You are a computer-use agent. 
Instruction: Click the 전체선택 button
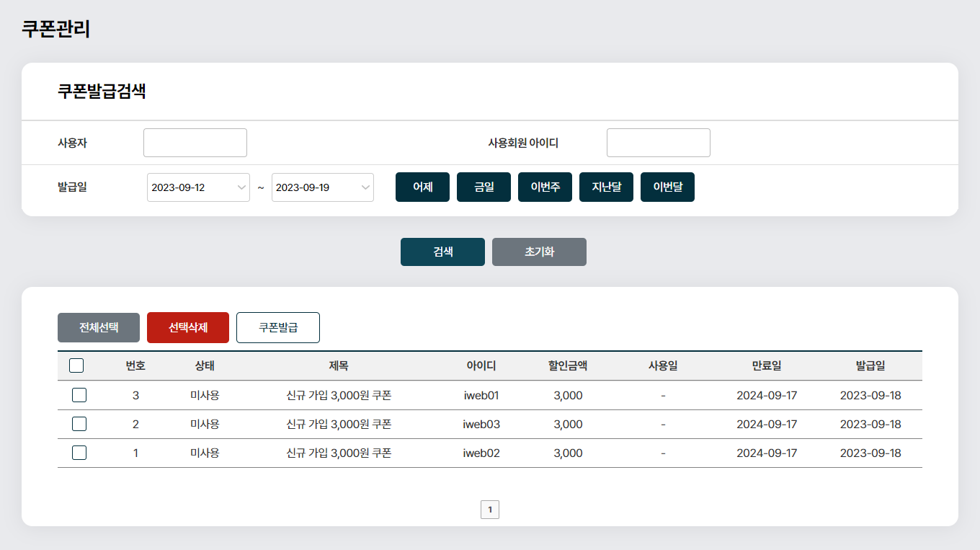point(99,327)
